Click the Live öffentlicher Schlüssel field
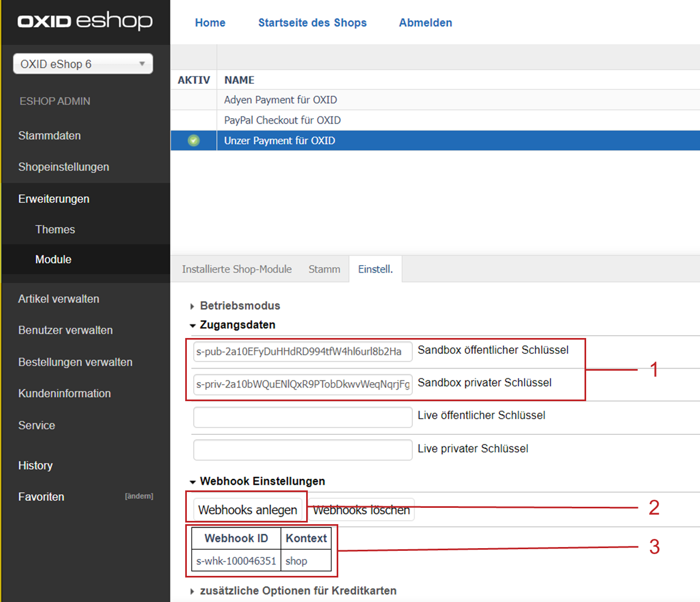The height and width of the screenshot is (602, 700). (303, 417)
